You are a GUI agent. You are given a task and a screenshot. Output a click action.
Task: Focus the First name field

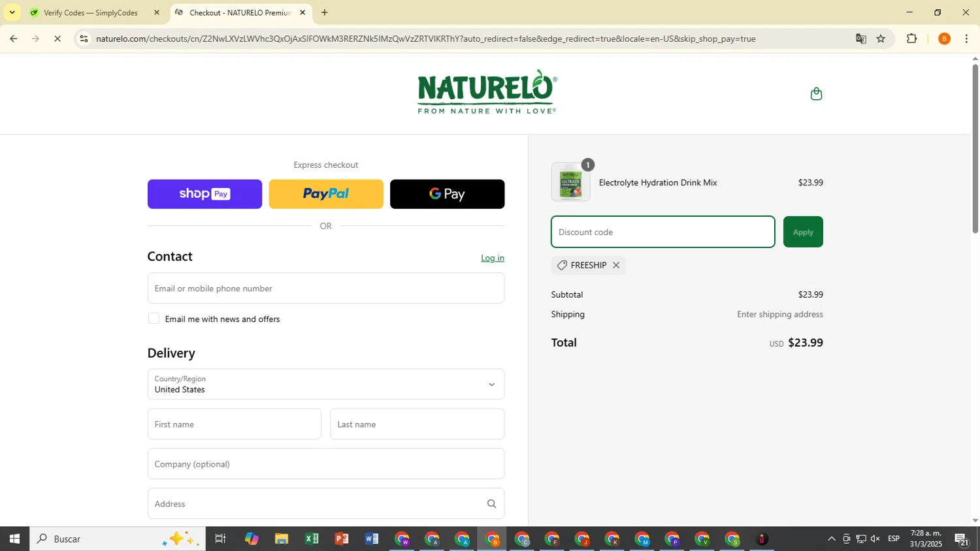coord(235,424)
